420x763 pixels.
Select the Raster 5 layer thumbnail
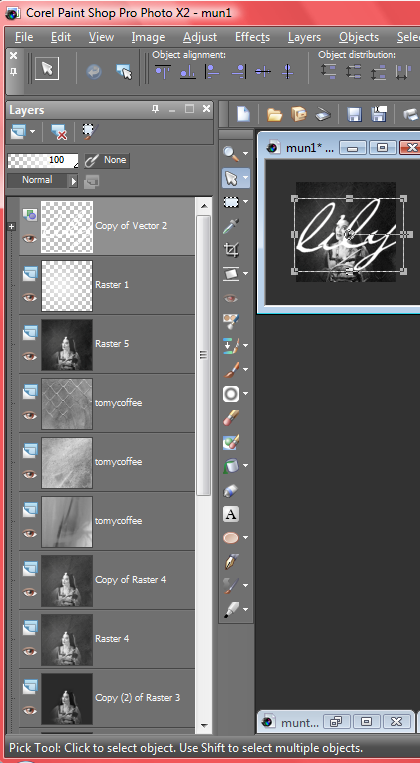tap(67, 345)
